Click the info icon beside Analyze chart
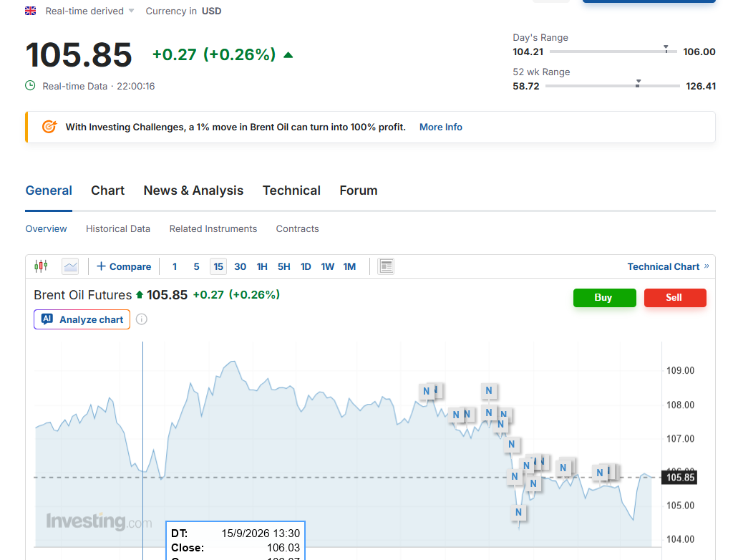This screenshot has height=560, width=733. [x=142, y=319]
